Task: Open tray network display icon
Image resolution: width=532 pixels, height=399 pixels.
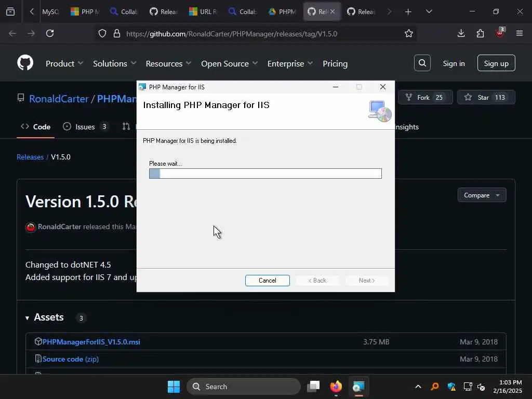Action: pos(468,387)
